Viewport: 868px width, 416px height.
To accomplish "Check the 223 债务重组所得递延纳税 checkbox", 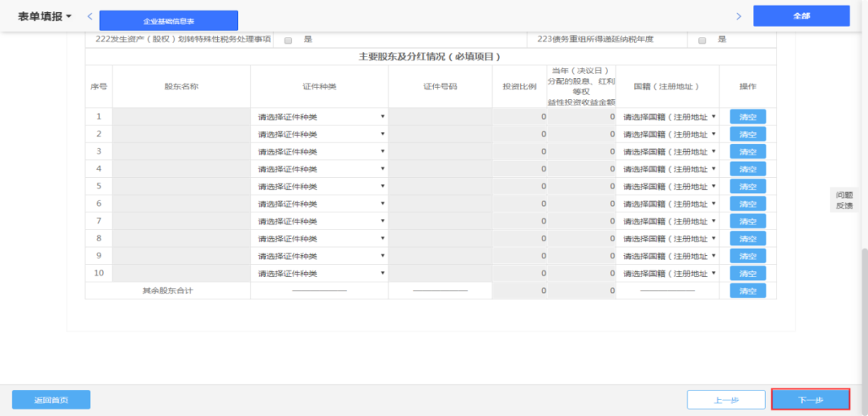I will (x=702, y=40).
